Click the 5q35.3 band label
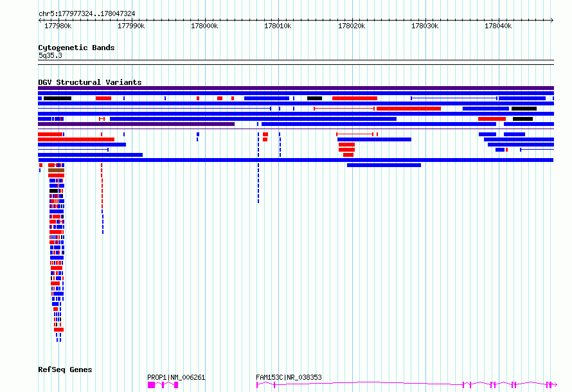572x392 pixels. coord(50,55)
